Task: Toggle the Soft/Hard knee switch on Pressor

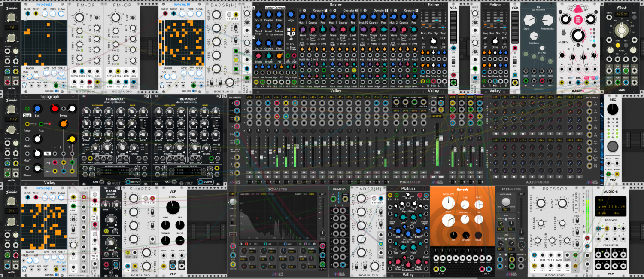Action: click(577, 245)
